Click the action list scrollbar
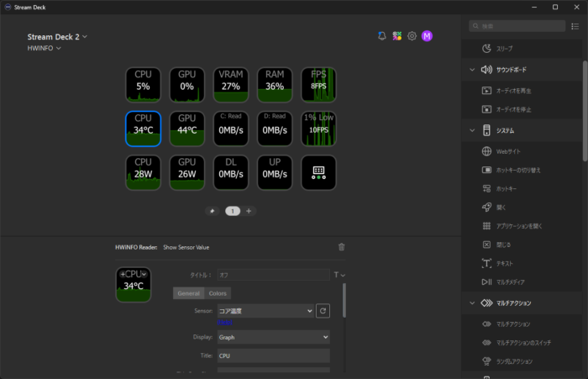This screenshot has width=588, height=379. 585,111
